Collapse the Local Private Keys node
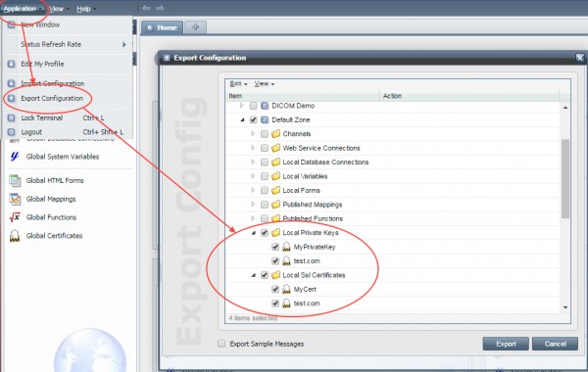The image size is (588, 372). (x=254, y=233)
